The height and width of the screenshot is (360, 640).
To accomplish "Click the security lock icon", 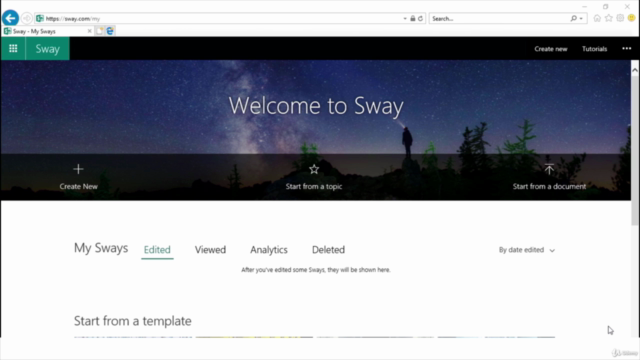I will 413,18.
